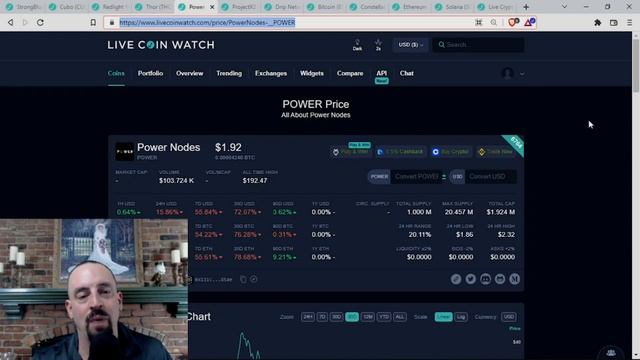Screen dimensions: 640x360
Task: Click the Brave Shields lion icon
Action: (x=513, y=22)
